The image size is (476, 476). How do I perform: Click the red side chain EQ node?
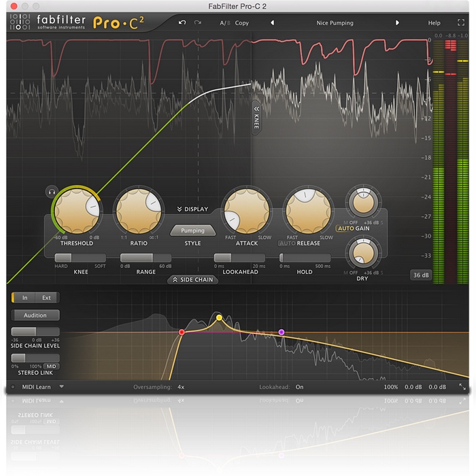(182, 332)
